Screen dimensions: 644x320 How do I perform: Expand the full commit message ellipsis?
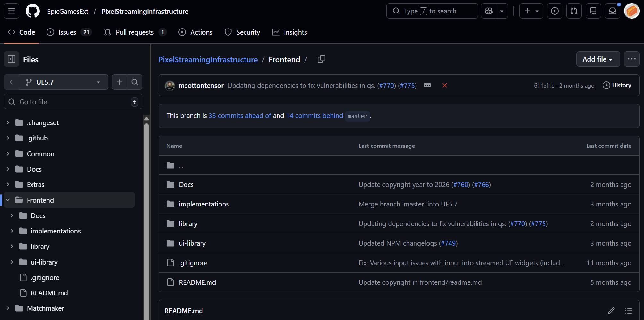[427, 85]
